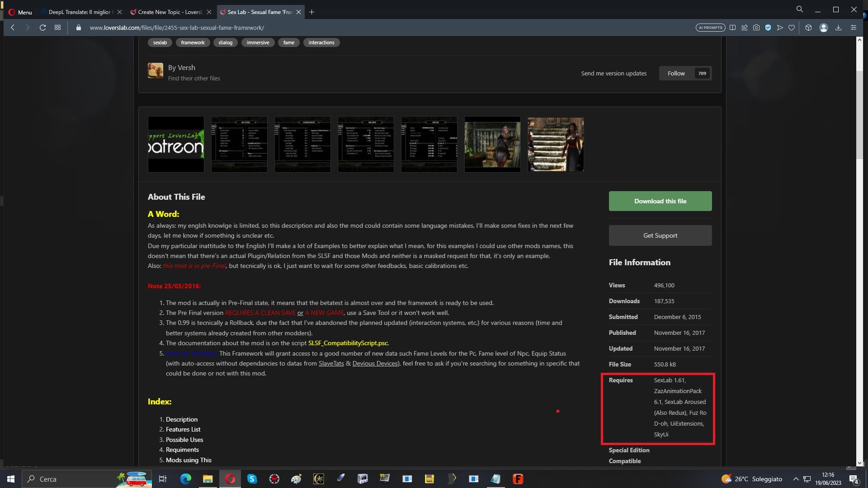Close the Create New Topic tab
The width and height of the screenshot is (868, 488).
click(x=209, y=12)
